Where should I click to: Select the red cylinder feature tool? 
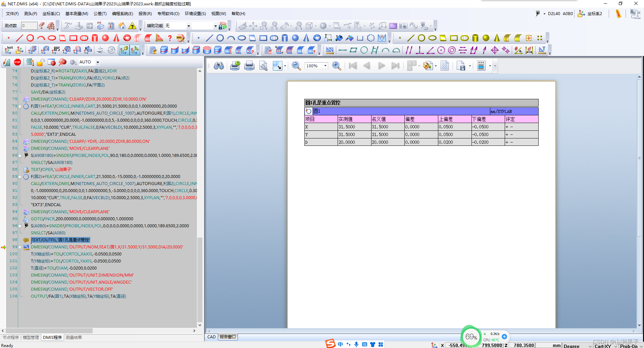click(95, 38)
